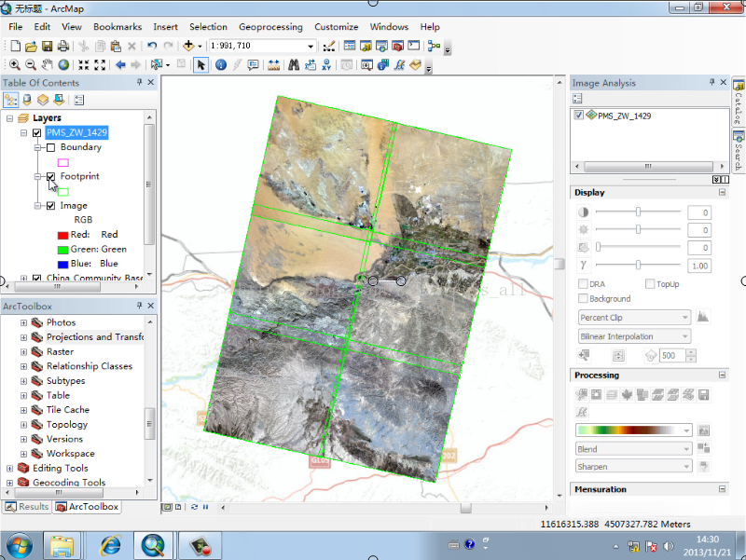This screenshot has width=746, height=560.
Task: Open the Editor toolbar icon
Action: 328,46
